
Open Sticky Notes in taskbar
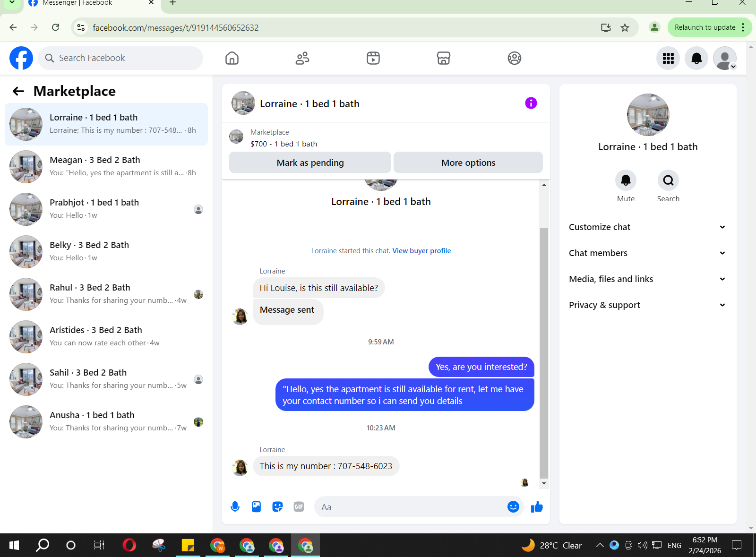pos(188,545)
